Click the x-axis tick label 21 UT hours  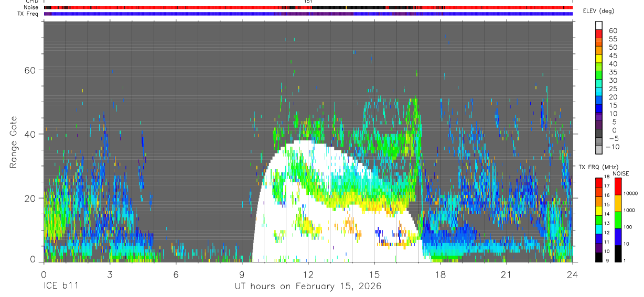506,275
